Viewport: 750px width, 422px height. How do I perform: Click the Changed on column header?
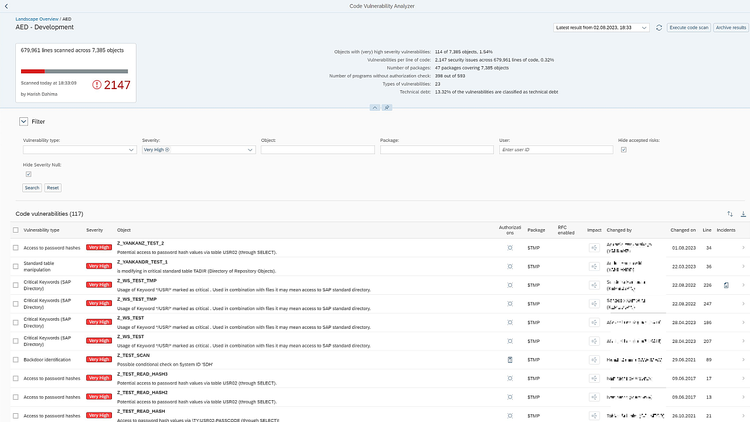(683, 230)
